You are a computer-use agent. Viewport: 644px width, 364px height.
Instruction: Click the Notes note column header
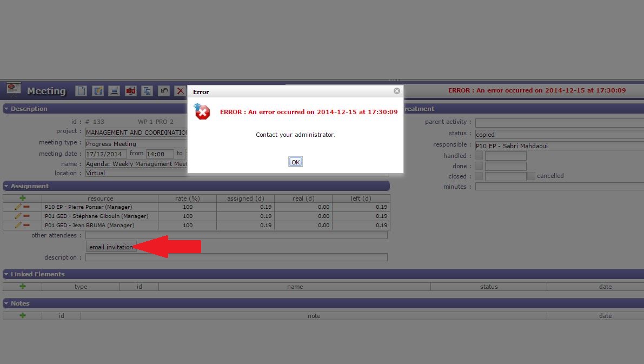coord(314,315)
